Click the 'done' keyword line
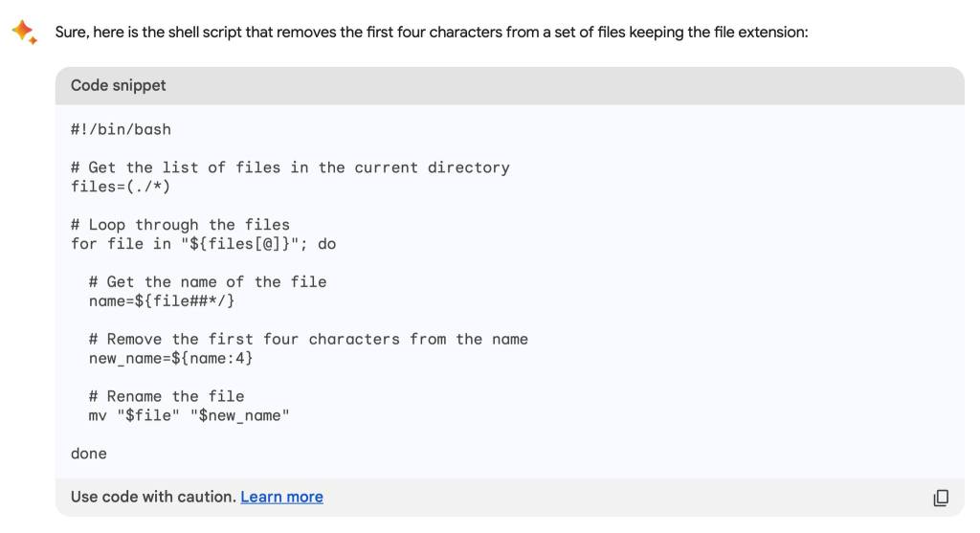Viewport: 980px width, 533px height. click(x=89, y=454)
